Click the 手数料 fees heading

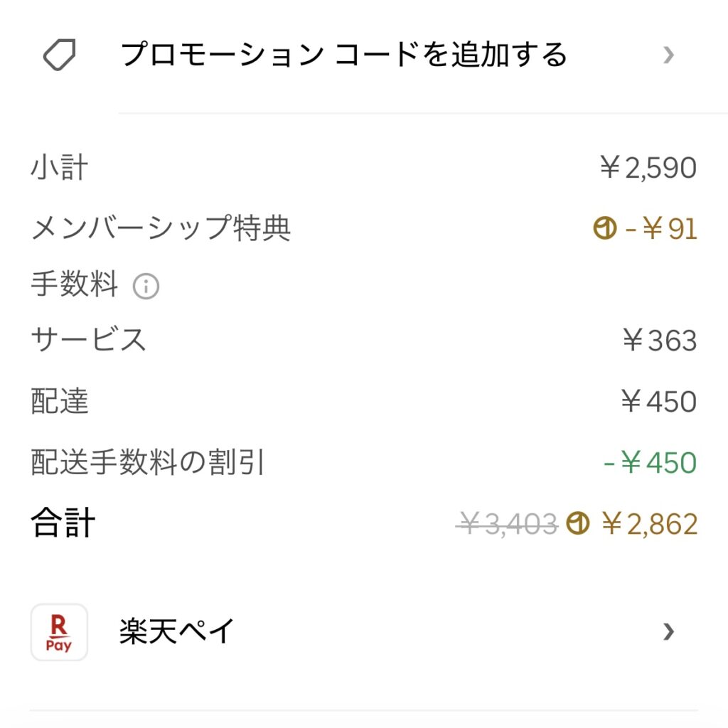74,285
